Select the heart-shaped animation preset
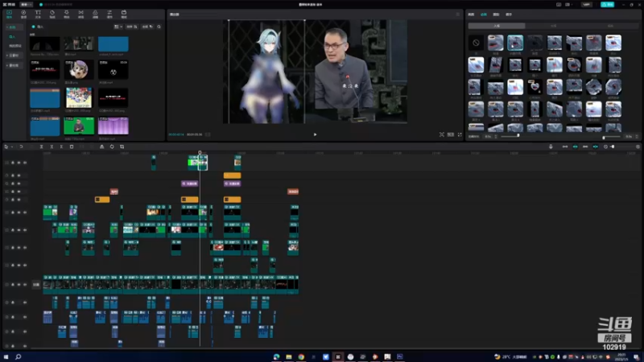 click(x=535, y=87)
